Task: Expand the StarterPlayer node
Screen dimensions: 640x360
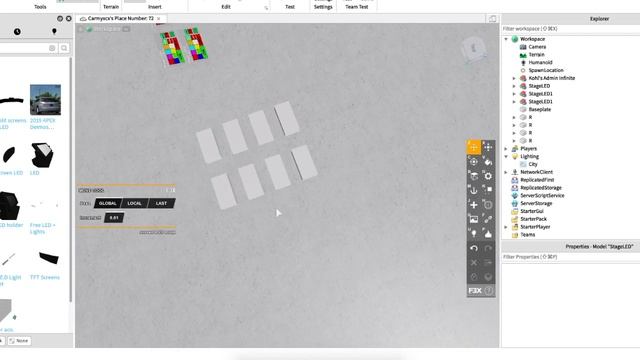Action: tap(506, 227)
